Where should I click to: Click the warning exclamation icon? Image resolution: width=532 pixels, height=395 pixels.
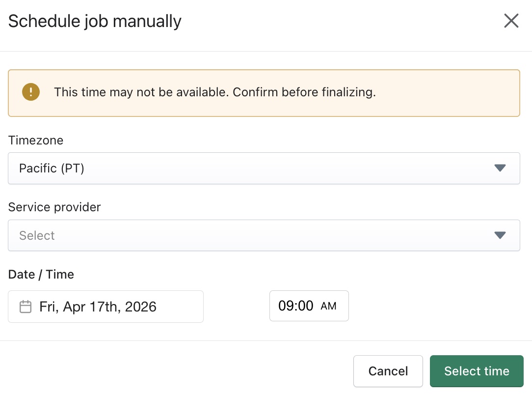click(x=31, y=92)
